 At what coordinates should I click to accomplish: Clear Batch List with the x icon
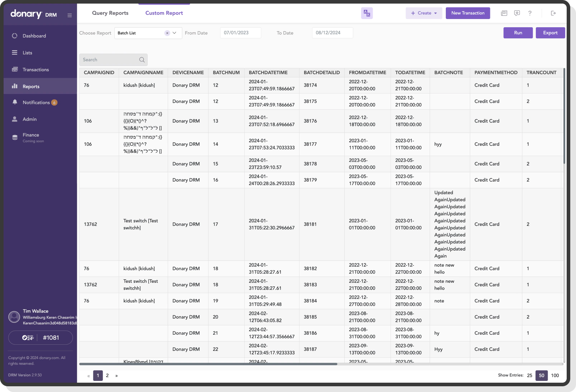(x=167, y=33)
